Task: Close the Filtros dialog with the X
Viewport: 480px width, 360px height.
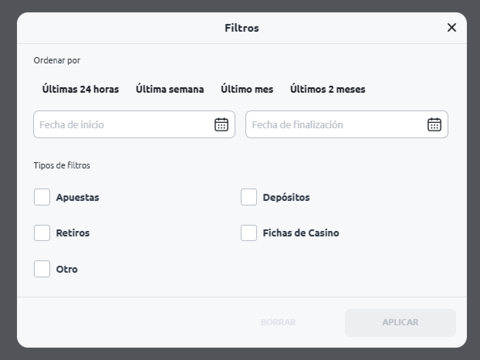Action: [x=452, y=27]
